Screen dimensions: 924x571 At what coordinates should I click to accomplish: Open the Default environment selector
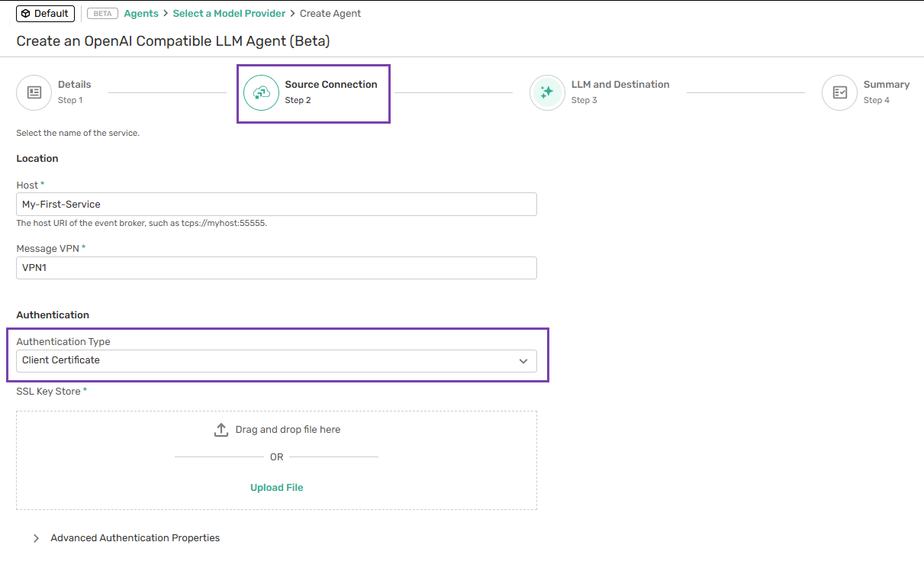pyautogui.click(x=45, y=14)
